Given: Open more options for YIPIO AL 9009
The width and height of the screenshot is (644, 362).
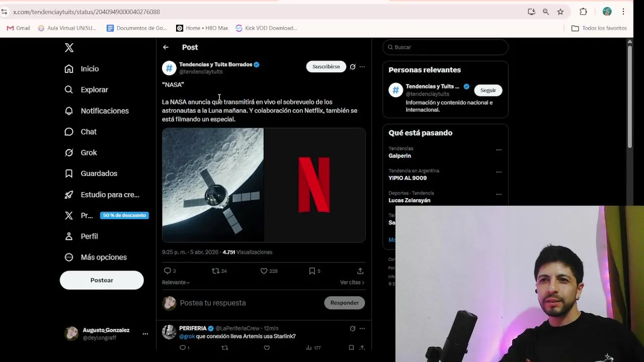Looking at the screenshot, I should (499, 172).
